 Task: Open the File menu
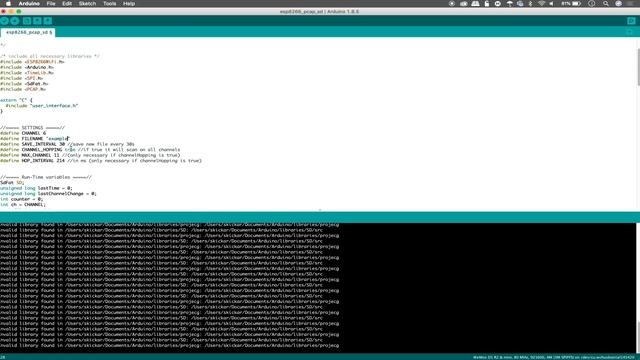[51, 4]
